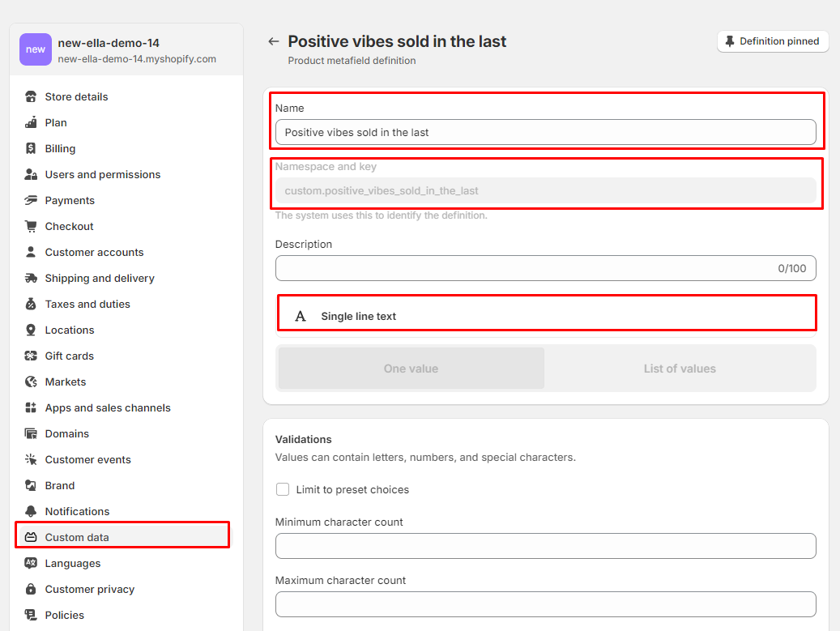Click the new-ella-demo-14 store header

coord(126,50)
